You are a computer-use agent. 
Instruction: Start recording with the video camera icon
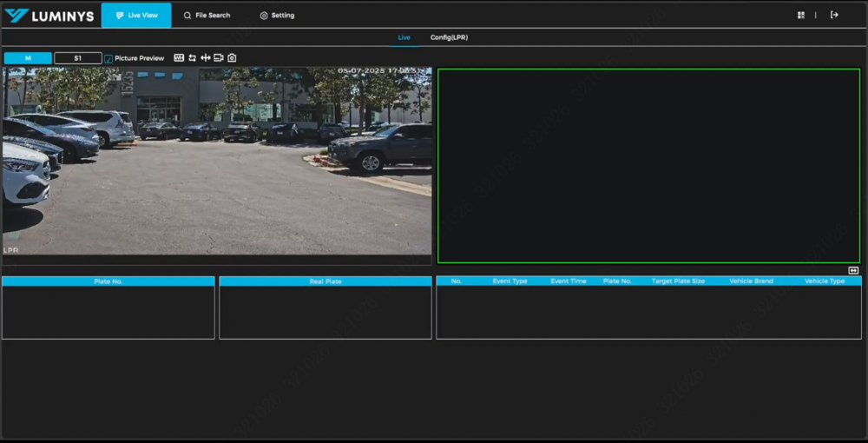pyautogui.click(x=219, y=58)
